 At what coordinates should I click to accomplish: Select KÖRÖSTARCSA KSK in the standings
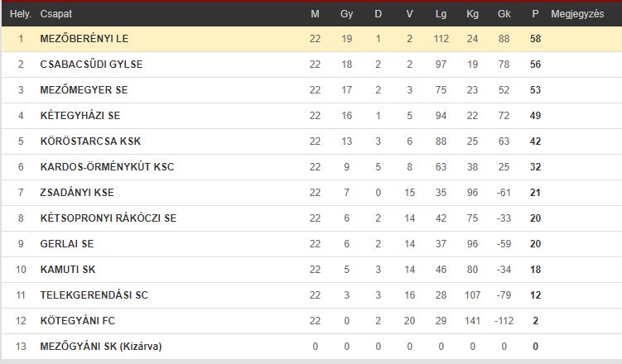[x=90, y=141]
